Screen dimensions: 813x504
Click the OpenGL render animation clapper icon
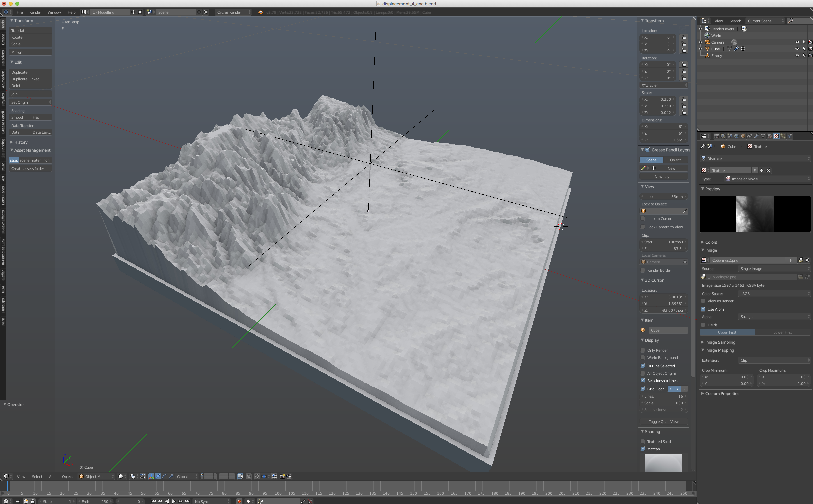tap(289, 476)
